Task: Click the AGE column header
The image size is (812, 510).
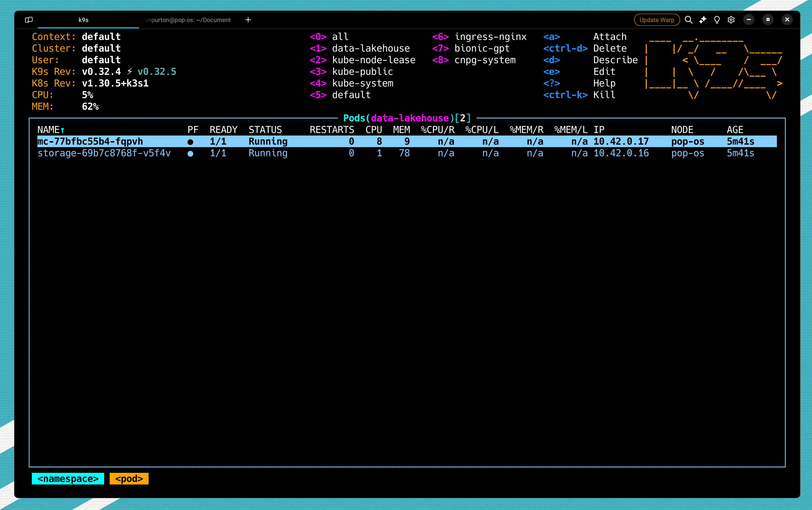Action: pyautogui.click(x=735, y=130)
